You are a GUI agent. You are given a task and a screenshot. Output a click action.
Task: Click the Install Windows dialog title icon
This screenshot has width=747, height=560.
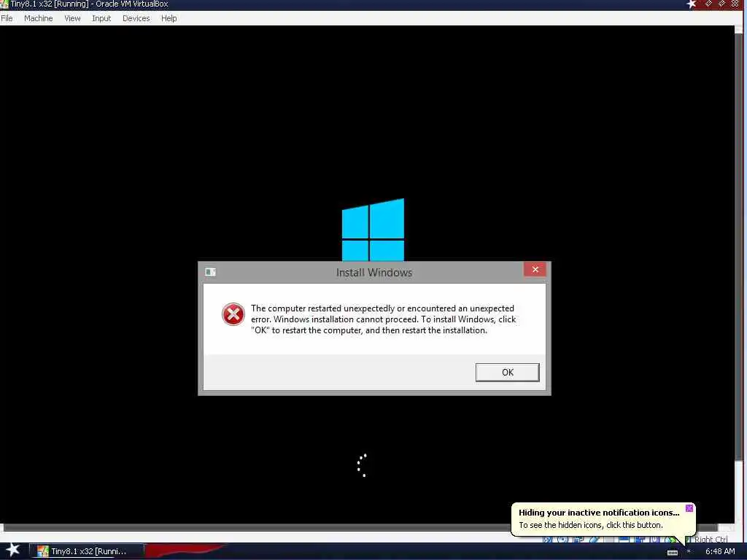point(211,272)
